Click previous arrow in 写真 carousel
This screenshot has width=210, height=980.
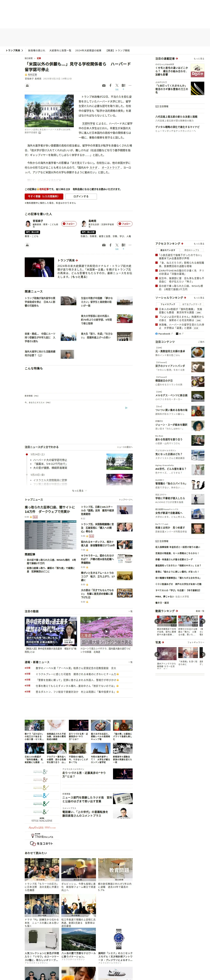point(157,654)
